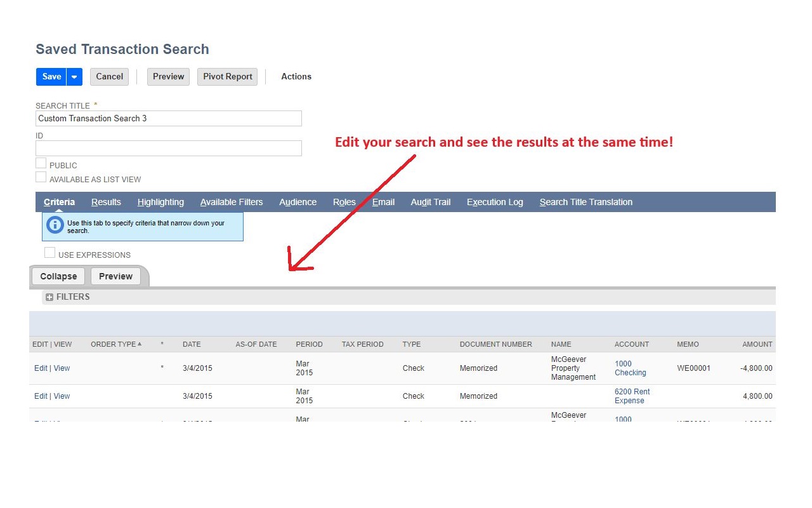Click amount cell -4,800.00
The width and height of the screenshot is (812, 508).
click(x=756, y=368)
